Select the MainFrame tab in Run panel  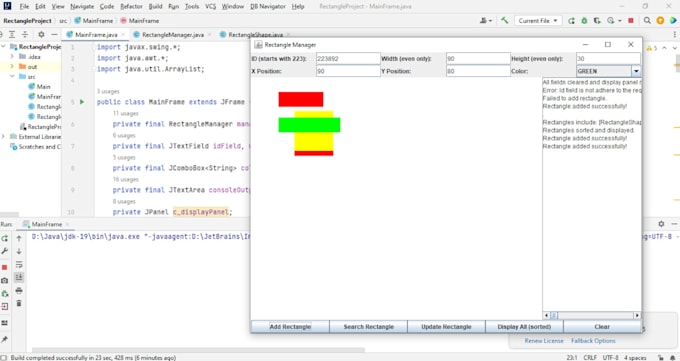click(47, 224)
